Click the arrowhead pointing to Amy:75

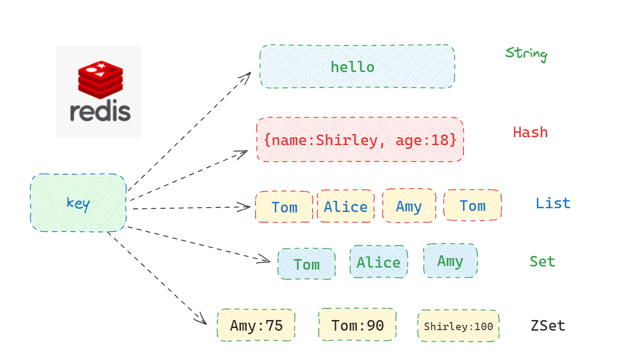click(x=202, y=319)
